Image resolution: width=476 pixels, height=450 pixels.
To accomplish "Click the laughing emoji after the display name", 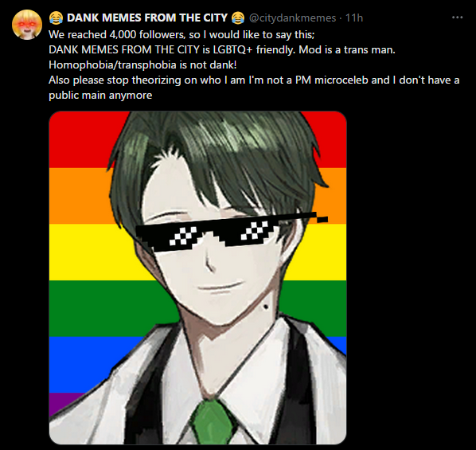I will click(238, 18).
